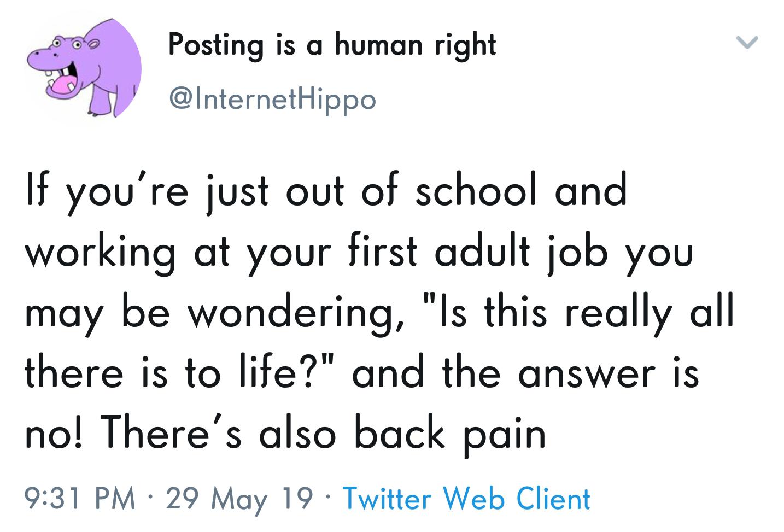The width and height of the screenshot is (784, 532).
Task: Click the word "Posting" in display name
Action: pyautogui.click(x=215, y=45)
